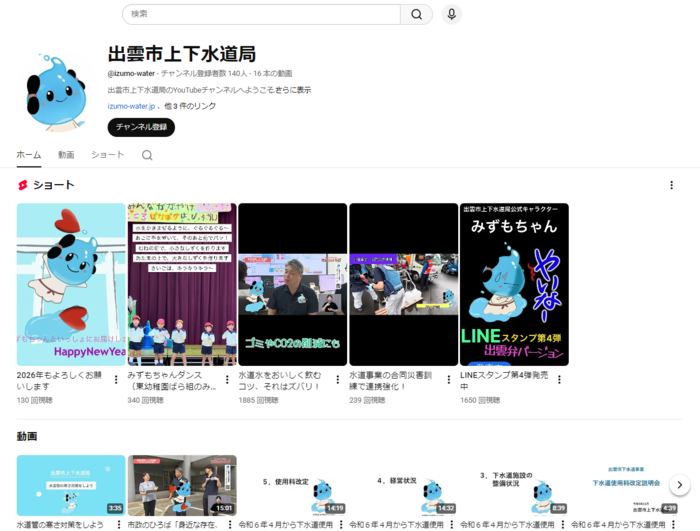The image size is (700, 531).
Task: Expand channel description via さらに表示
Action: [293, 90]
